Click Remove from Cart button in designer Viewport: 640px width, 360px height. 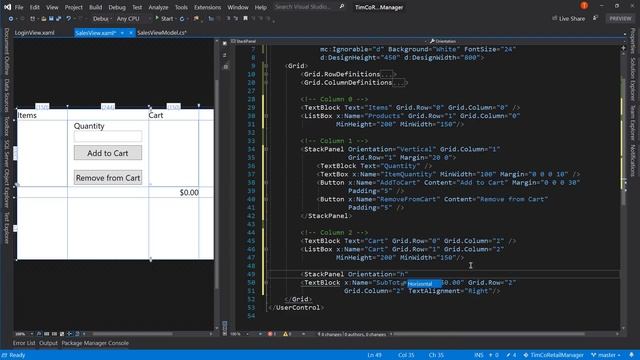(108, 178)
